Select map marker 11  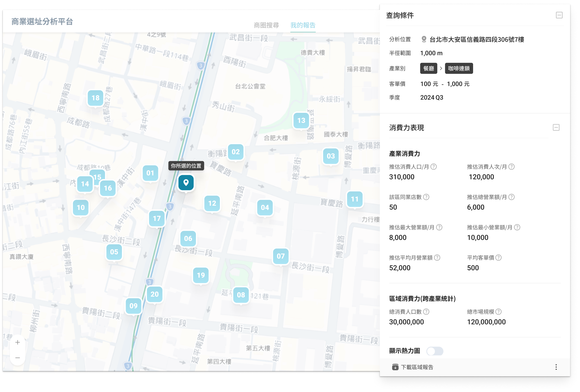355,199
